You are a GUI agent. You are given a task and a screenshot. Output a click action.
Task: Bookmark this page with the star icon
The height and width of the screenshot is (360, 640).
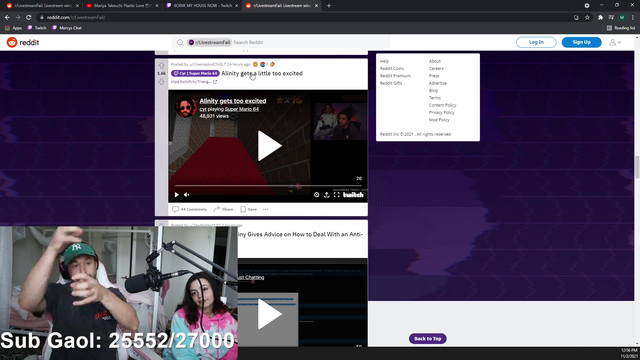click(587, 18)
